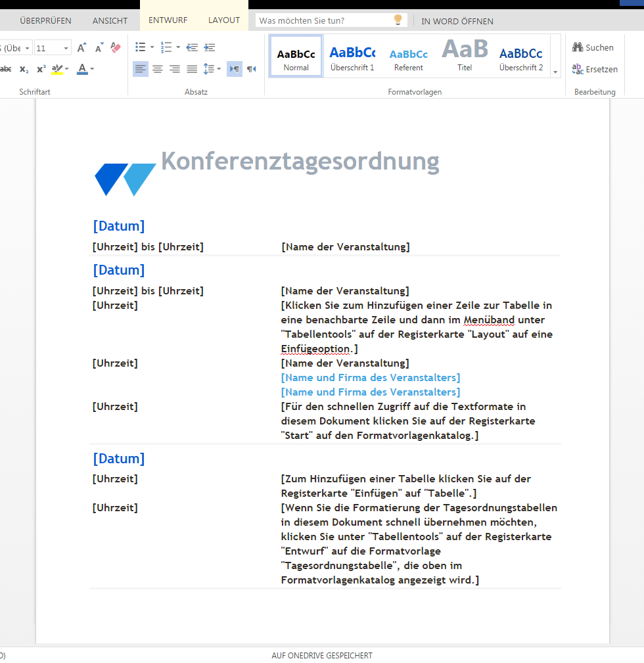Click the text '"Tagesordnungstabelle", die oben im'
Image resolution: width=644 pixels, height=663 pixels.
point(371,566)
